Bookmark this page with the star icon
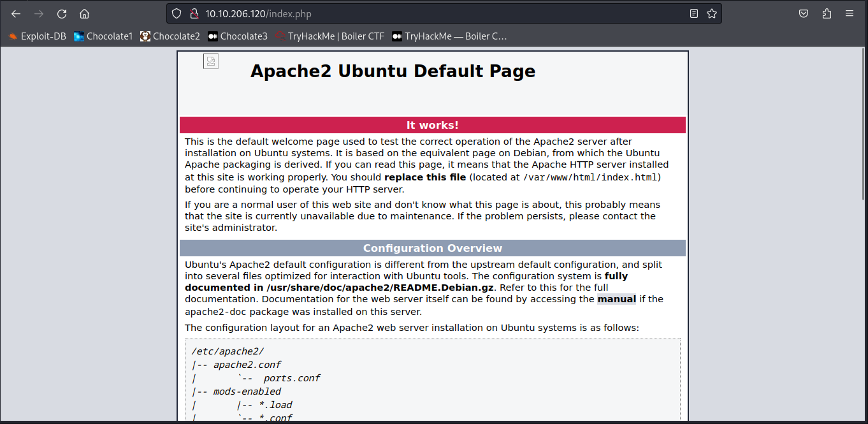 click(x=712, y=13)
